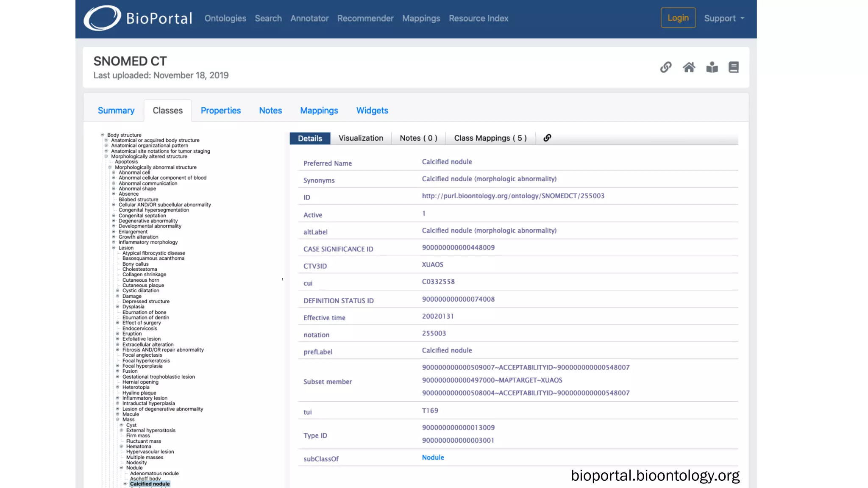Select Bony callus in class tree
The height and width of the screenshot is (488, 868).
coord(135,264)
